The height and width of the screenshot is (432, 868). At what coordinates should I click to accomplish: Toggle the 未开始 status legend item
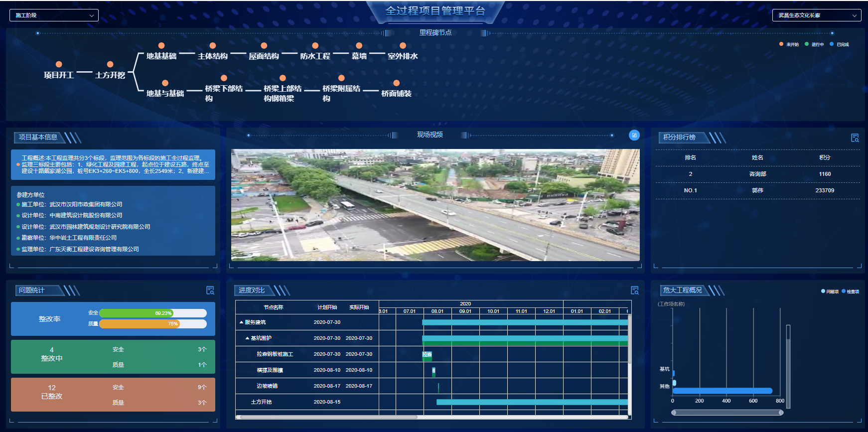pos(789,44)
